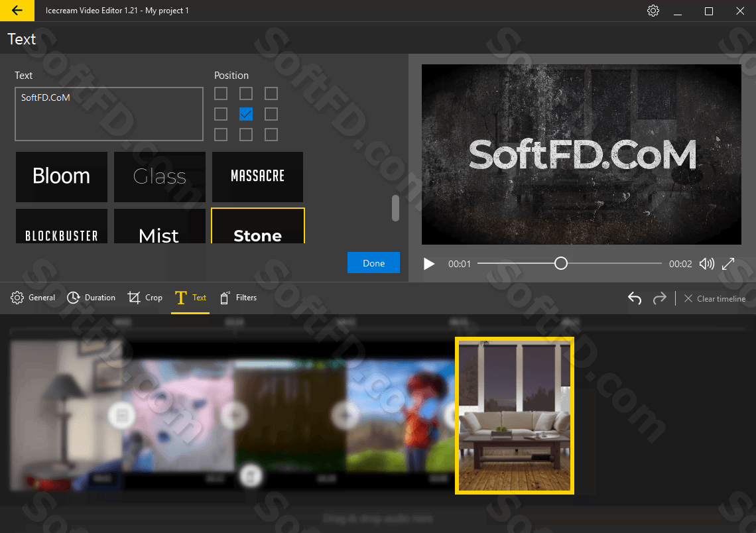
Task: Select the lamp clip in timeline
Action: pos(66,416)
